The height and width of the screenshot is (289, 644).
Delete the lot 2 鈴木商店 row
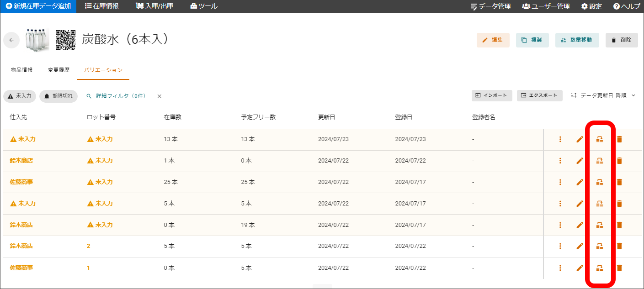(619, 246)
